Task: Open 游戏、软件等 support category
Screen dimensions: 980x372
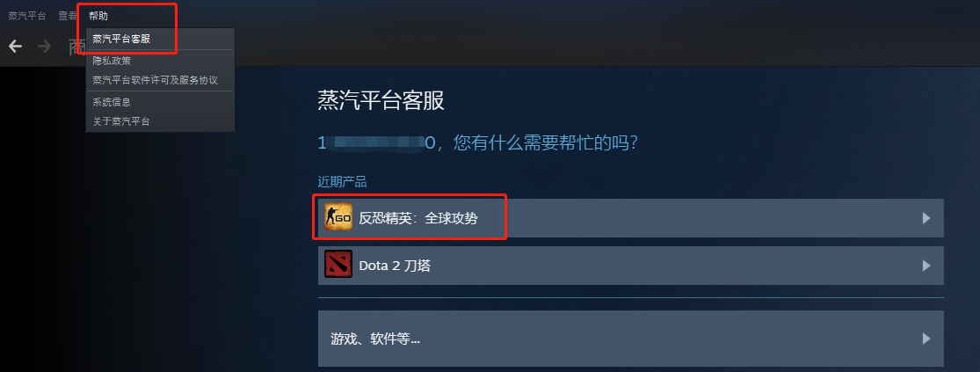Action: [630, 339]
